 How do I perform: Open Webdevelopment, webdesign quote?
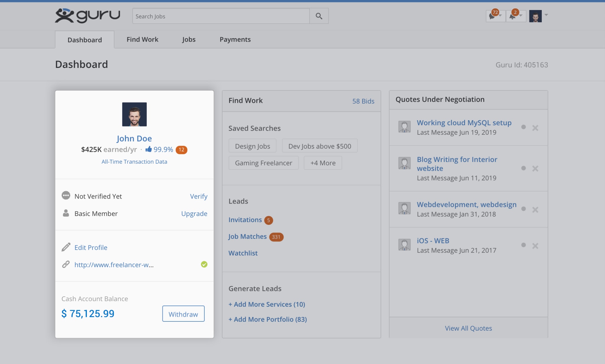pyautogui.click(x=467, y=204)
